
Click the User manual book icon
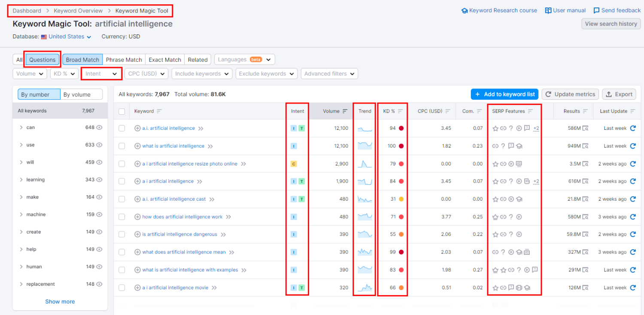click(x=548, y=10)
